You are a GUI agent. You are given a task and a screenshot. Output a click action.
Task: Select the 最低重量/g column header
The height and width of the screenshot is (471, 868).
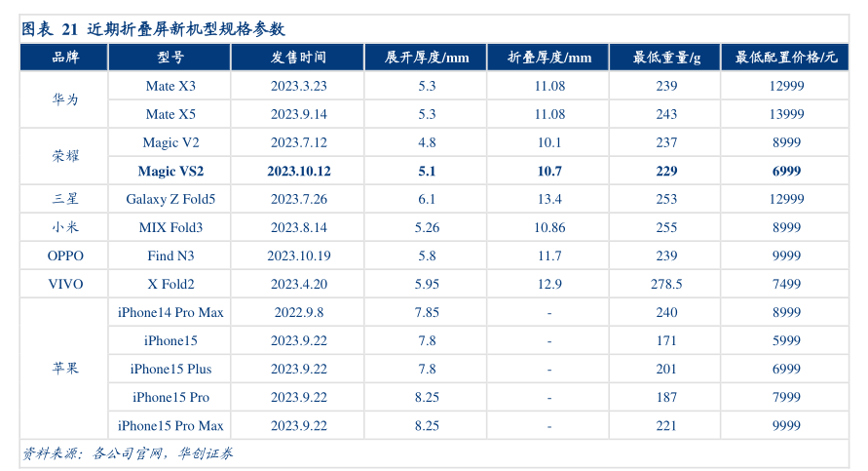[666, 58]
